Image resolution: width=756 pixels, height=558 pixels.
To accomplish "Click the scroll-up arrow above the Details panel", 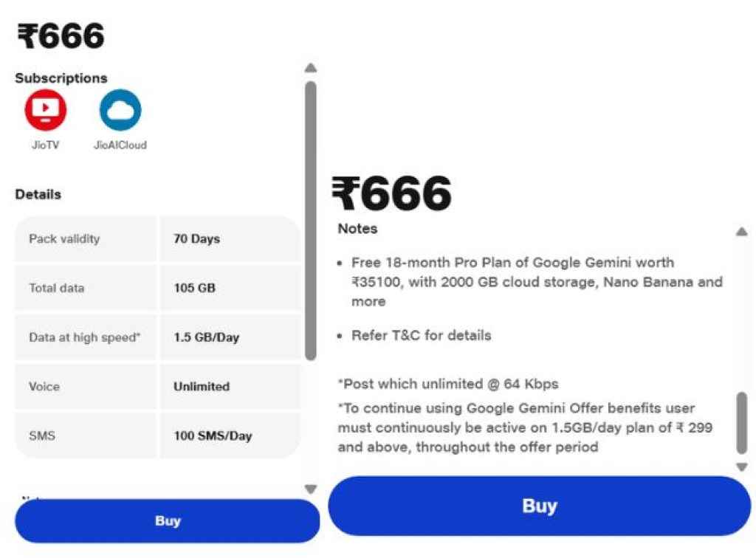I will 310,67.
